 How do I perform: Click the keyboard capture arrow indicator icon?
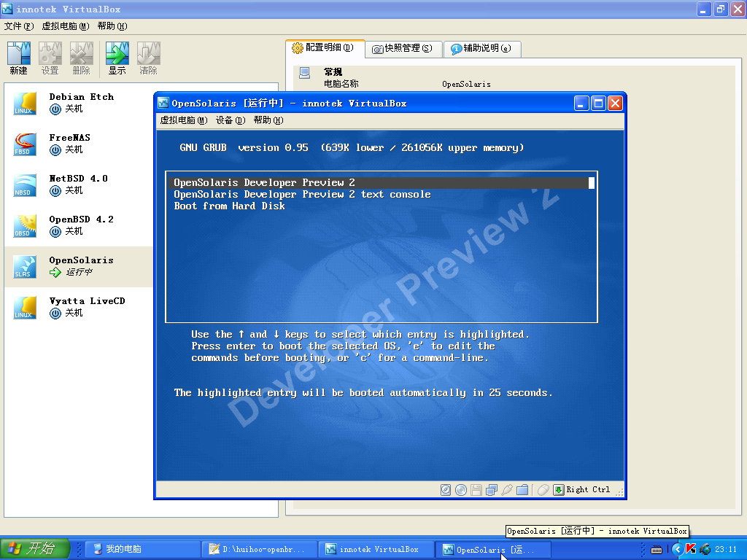[x=559, y=490]
